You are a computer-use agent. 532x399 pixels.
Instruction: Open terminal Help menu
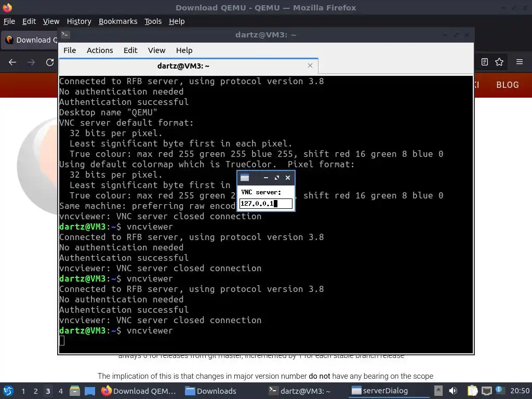pos(184,50)
